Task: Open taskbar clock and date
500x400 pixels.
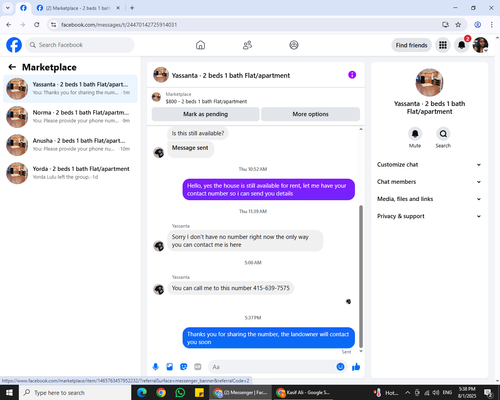Action: pyautogui.click(x=467, y=392)
